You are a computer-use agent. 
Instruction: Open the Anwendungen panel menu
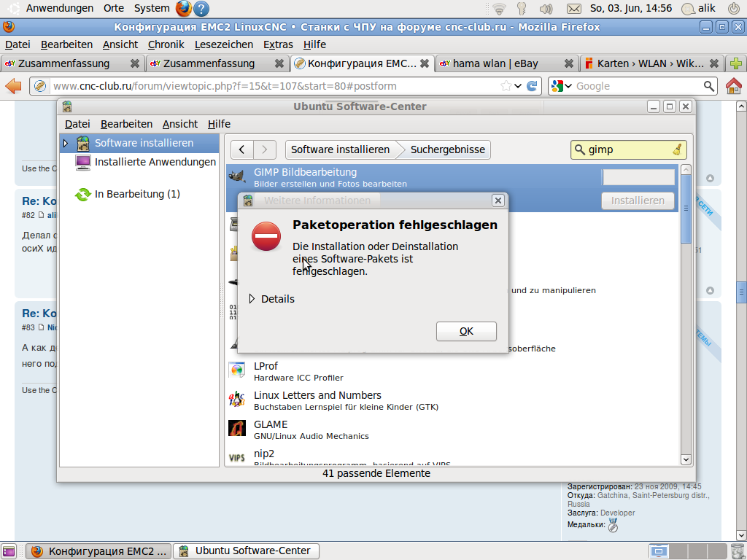[x=60, y=8]
